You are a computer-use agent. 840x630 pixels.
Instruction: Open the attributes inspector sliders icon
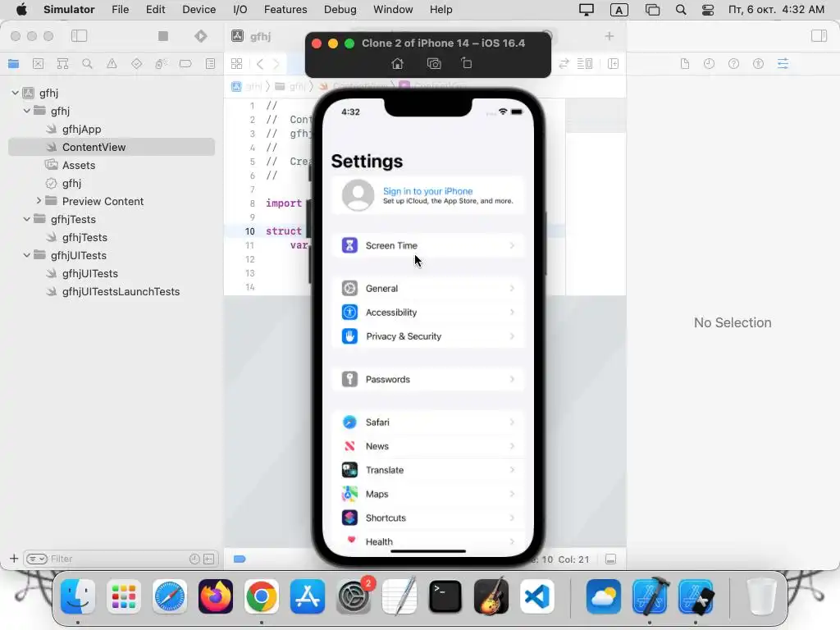pos(783,64)
